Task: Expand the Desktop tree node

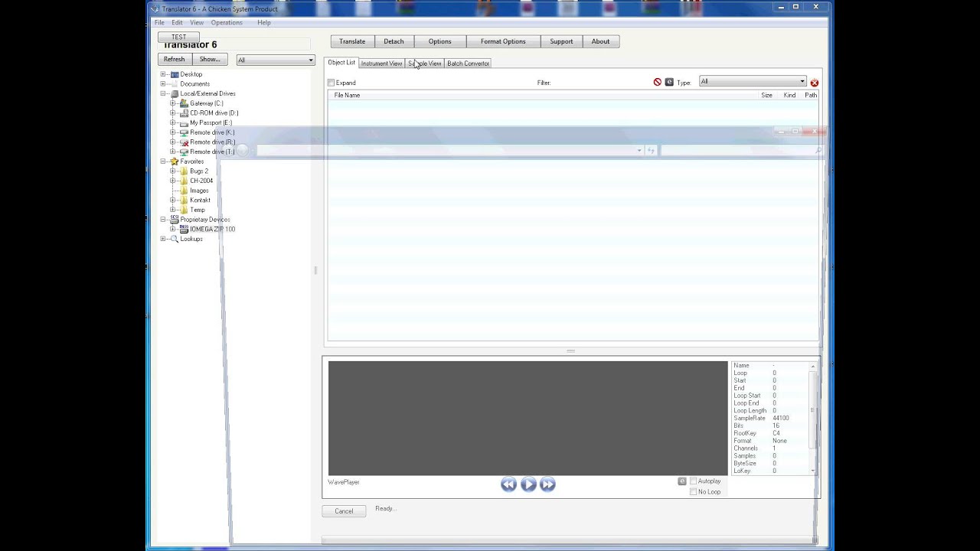Action: click(163, 74)
